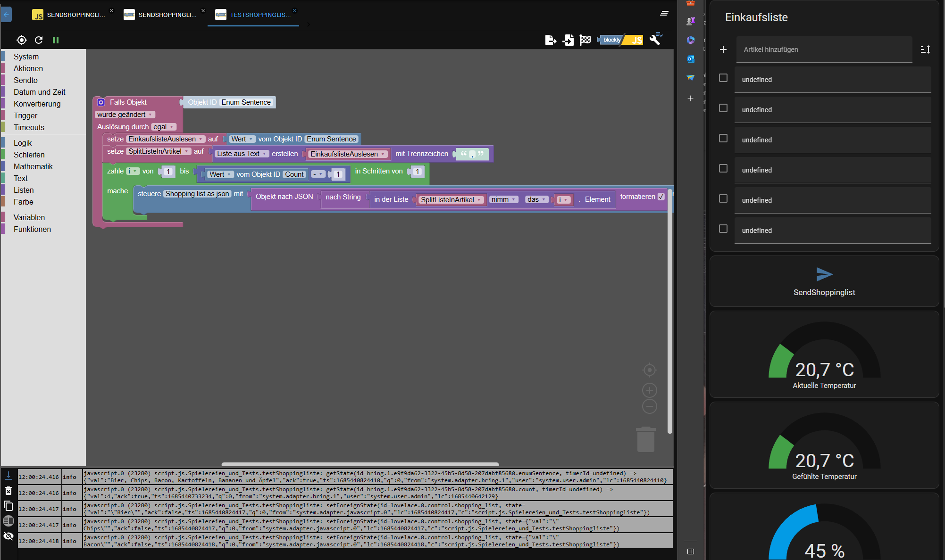Click the blockly workspace trash can
The width and height of the screenshot is (945, 560).
tap(645, 439)
